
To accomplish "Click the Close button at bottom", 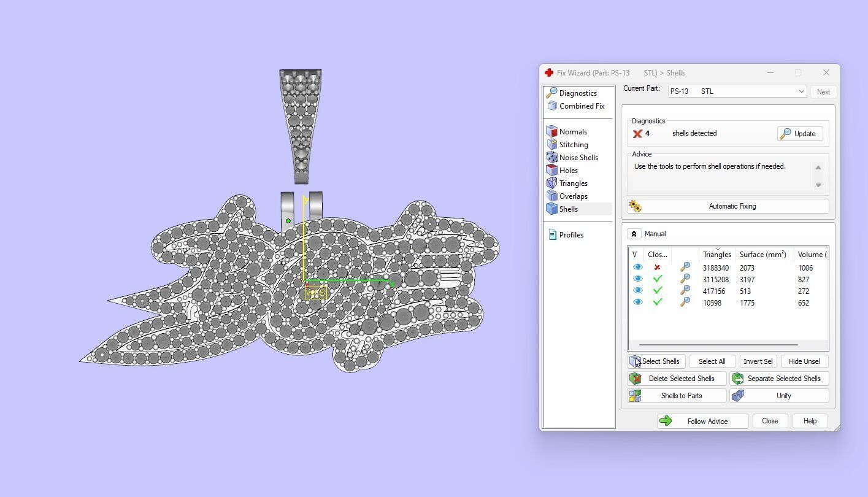I will pyautogui.click(x=770, y=421).
